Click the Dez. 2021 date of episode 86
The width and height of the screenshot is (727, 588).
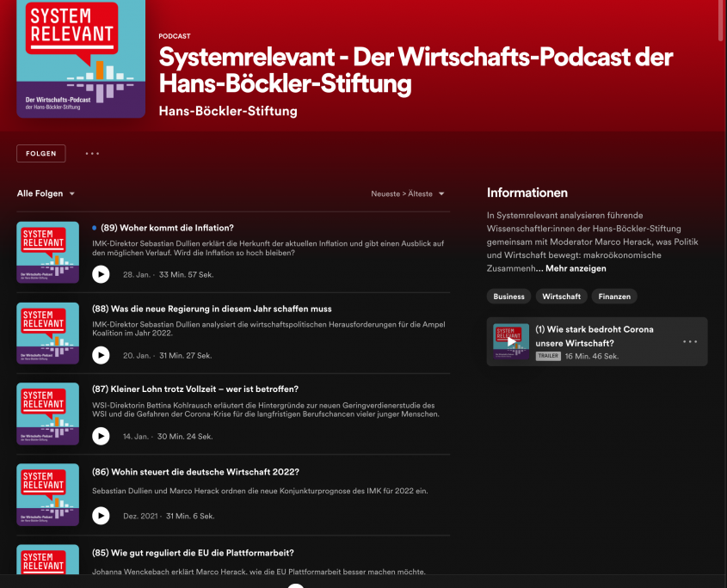click(x=140, y=516)
